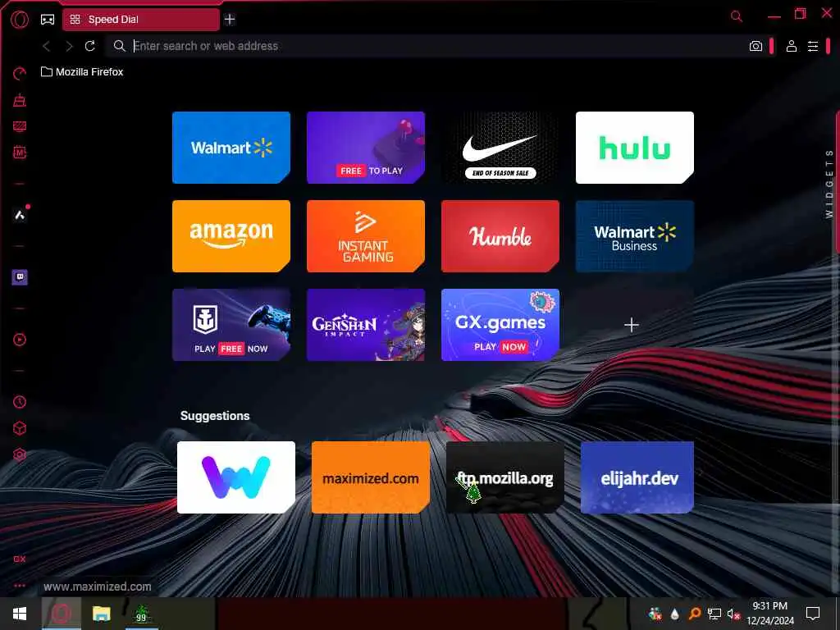Open the ftp.mozilla.org suggestion
The width and height of the screenshot is (840, 630).
click(504, 477)
